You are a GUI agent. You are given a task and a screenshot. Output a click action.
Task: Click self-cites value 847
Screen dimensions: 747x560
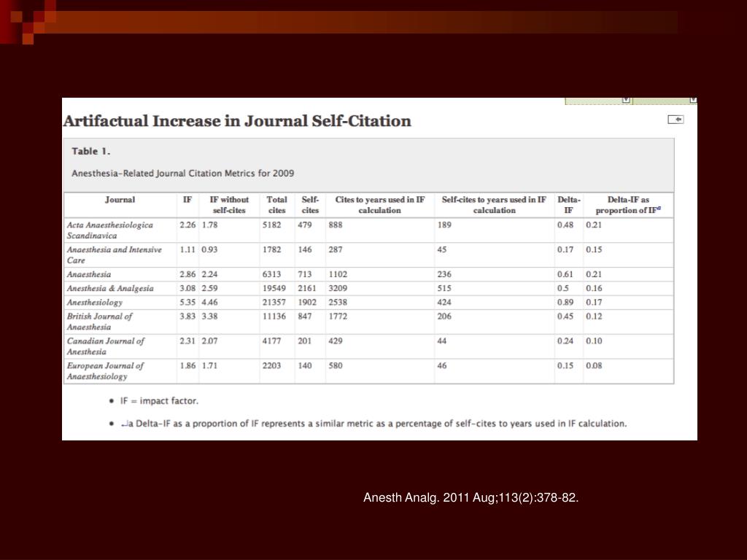(x=304, y=316)
